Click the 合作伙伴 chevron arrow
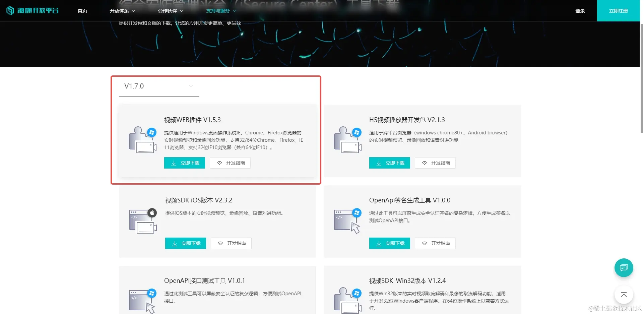 182,11
